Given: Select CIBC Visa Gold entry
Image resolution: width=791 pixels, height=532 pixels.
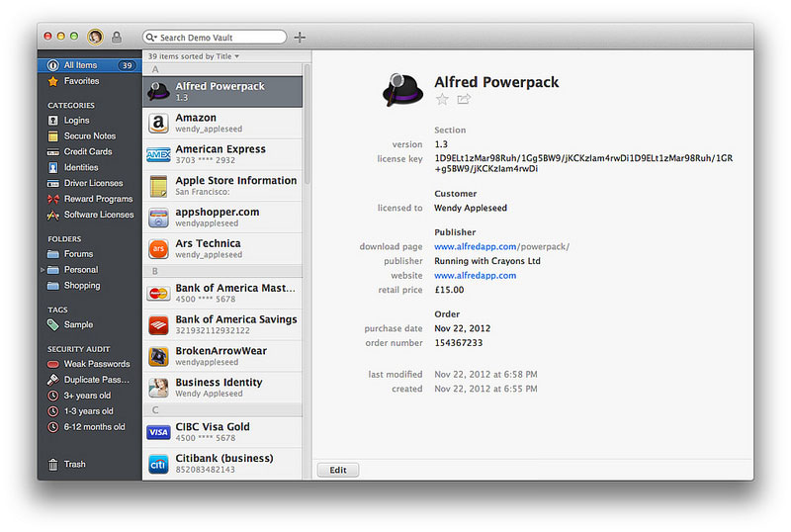Looking at the screenshot, I should tap(222, 432).
